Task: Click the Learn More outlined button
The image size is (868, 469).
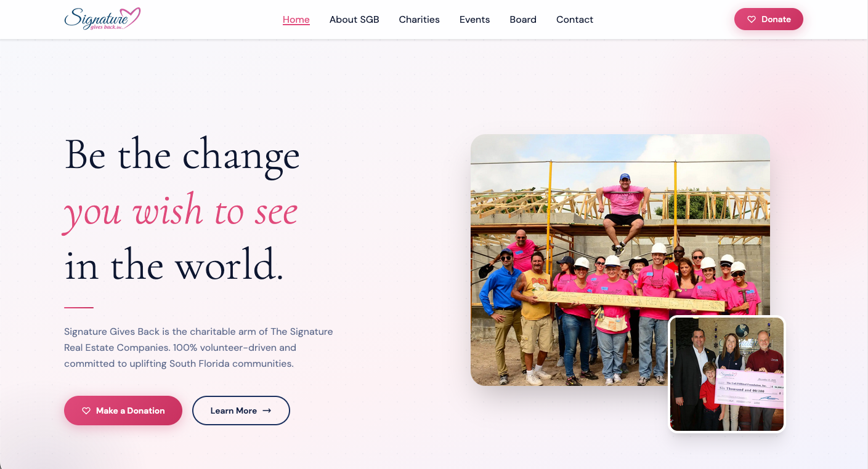Action: pyautogui.click(x=241, y=411)
